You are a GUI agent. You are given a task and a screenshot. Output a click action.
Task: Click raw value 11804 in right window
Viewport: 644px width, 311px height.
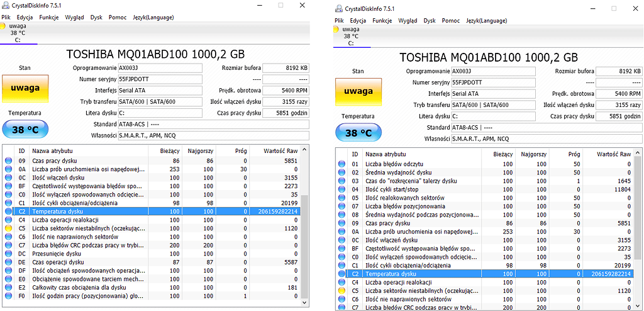622,189
